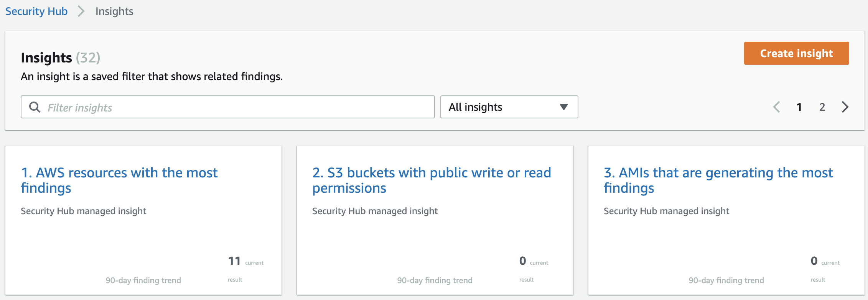
Task: Click Security Hub managed insight under S3 buckets
Action: (x=375, y=211)
